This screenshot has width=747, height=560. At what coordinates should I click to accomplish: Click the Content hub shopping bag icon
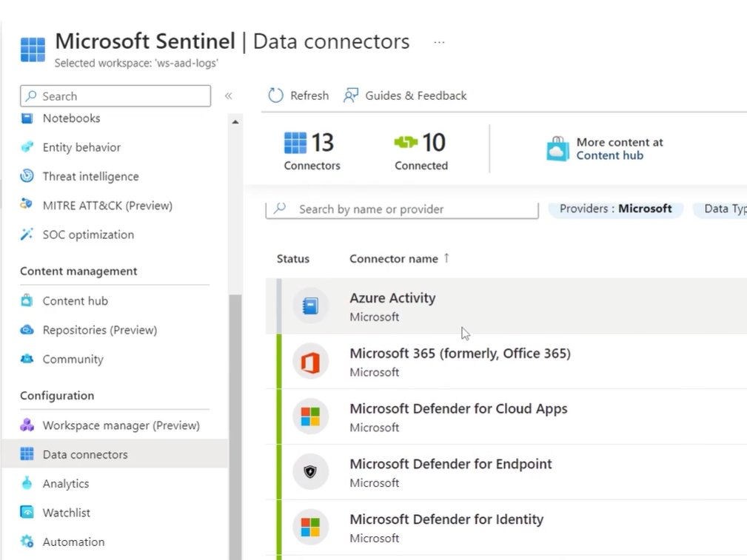(x=557, y=149)
